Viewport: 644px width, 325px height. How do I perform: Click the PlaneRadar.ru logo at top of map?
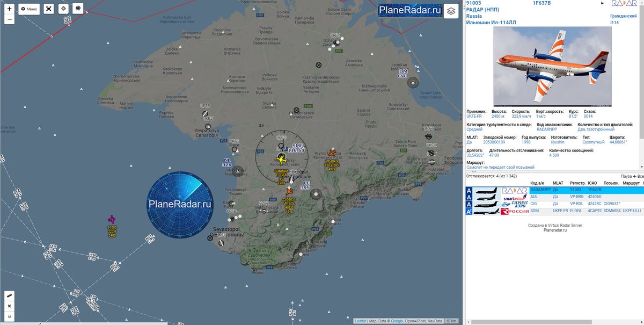(410, 10)
